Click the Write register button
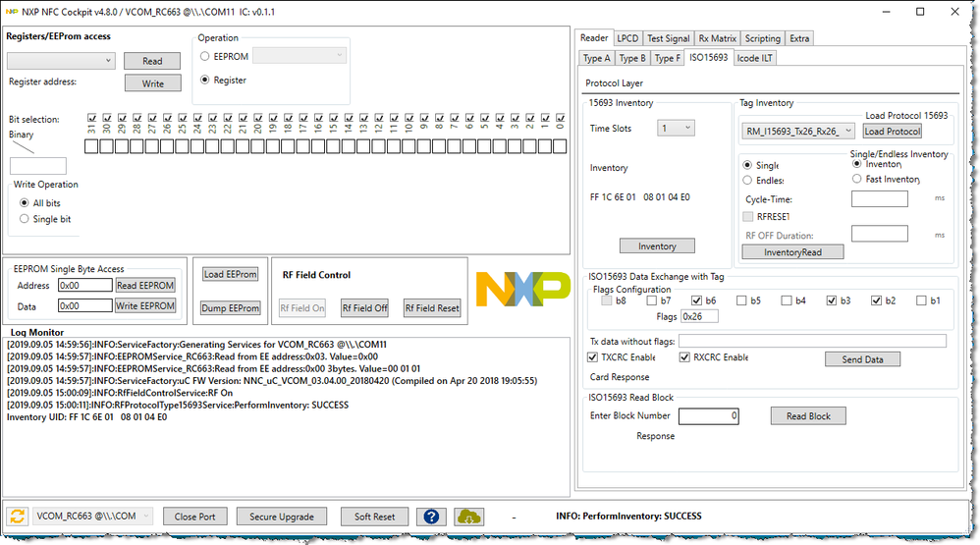This screenshot has width=980, height=545. coord(152,83)
